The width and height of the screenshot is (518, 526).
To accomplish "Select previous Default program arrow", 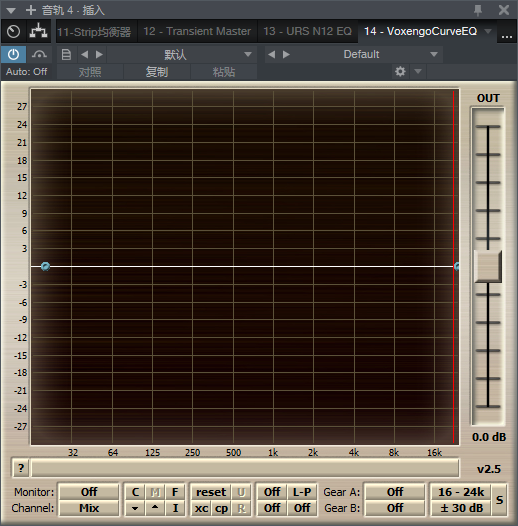I will (272, 54).
